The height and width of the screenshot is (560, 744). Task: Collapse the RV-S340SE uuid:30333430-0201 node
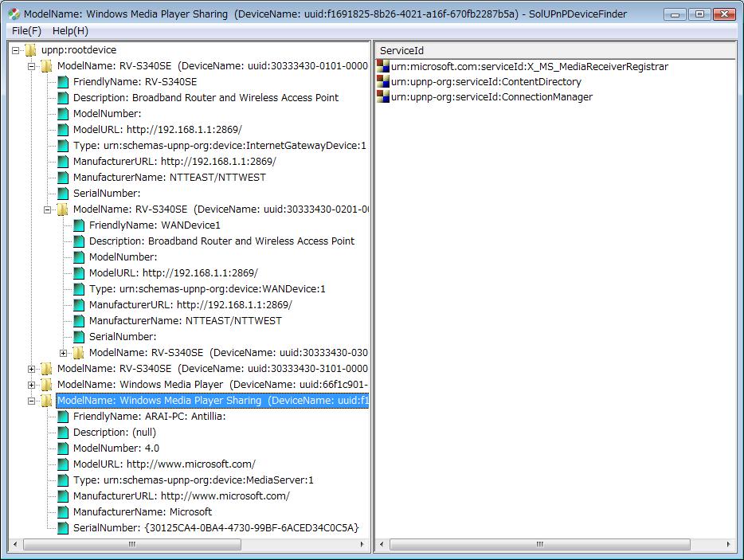[48, 210]
